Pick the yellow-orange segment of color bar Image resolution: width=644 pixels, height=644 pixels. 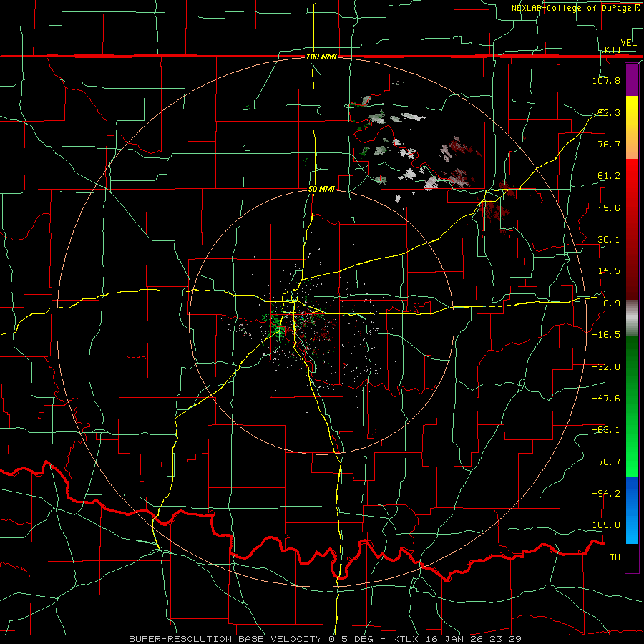click(x=632, y=127)
